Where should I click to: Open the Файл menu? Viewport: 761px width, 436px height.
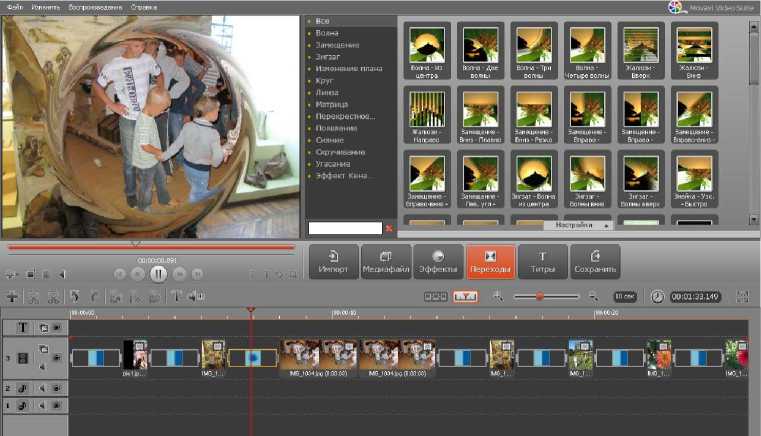tap(14, 7)
